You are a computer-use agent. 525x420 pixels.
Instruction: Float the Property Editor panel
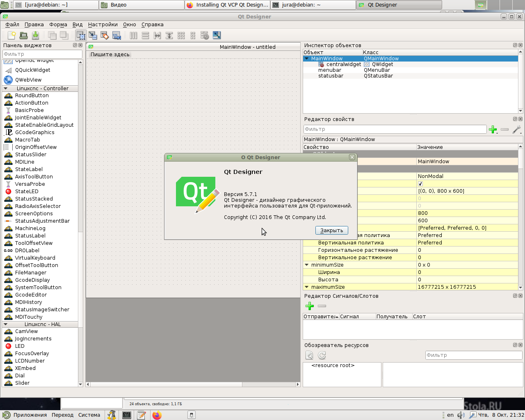point(515,119)
